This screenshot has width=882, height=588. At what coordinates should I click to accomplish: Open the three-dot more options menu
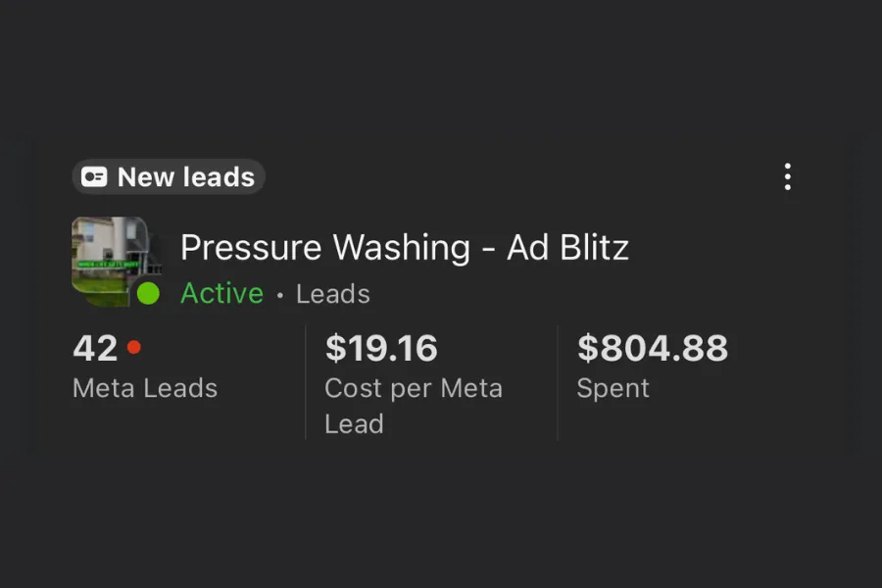tap(787, 177)
